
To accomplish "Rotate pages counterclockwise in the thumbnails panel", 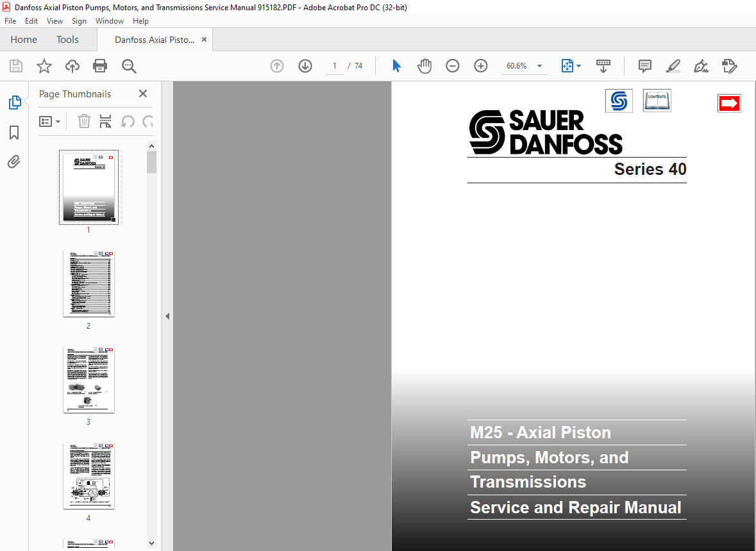I will (128, 121).
